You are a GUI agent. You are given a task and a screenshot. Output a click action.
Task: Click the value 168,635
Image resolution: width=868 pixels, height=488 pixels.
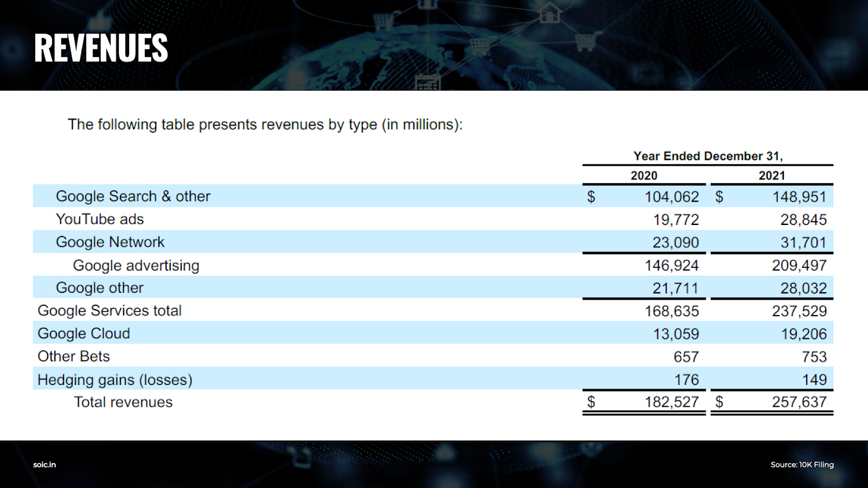pos(672,311)
